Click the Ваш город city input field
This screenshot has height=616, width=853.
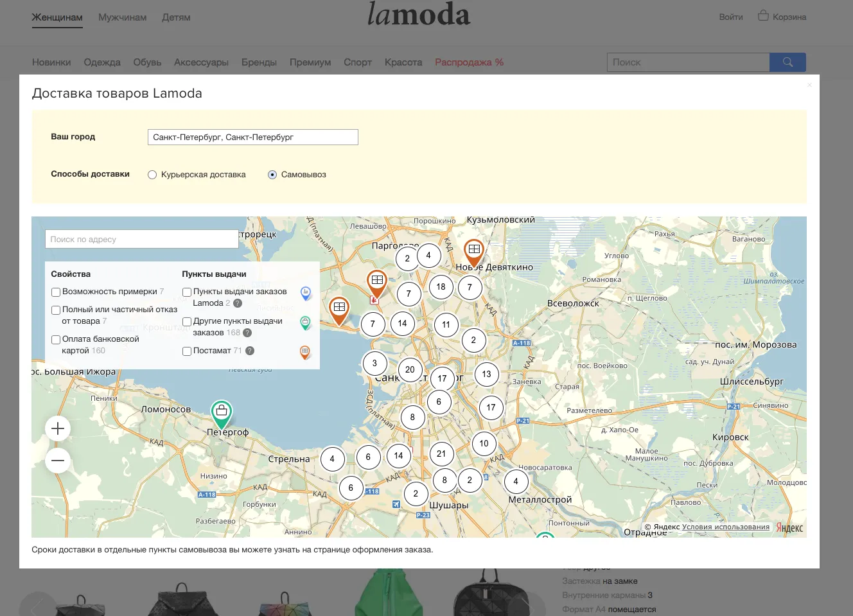pyautogui.click(x=252, y=137)
